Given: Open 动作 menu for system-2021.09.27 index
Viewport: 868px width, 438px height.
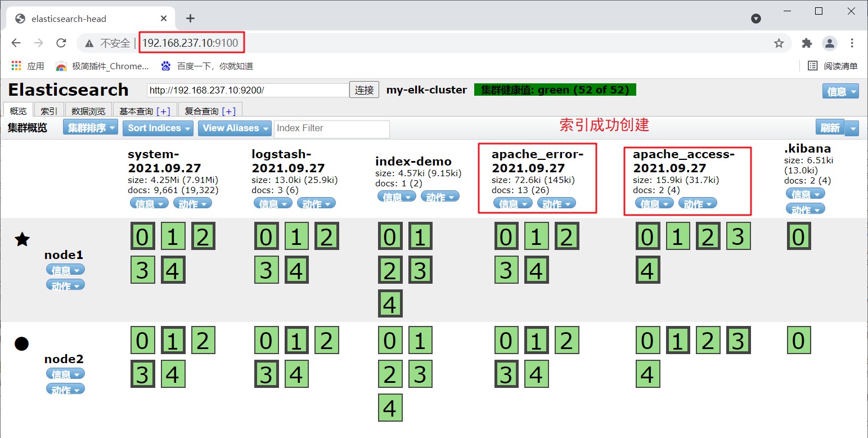Looking at the screenshot, I should coord(192,203).
